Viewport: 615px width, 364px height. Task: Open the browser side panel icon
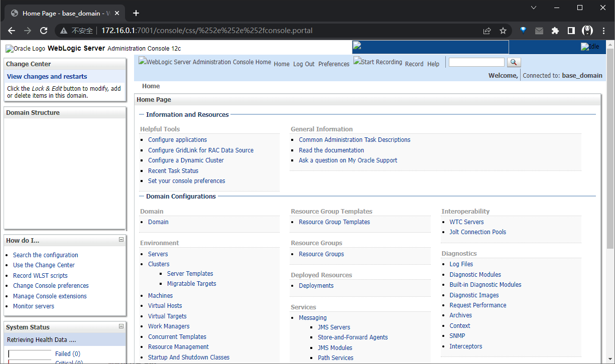click(x=571, y=31)
